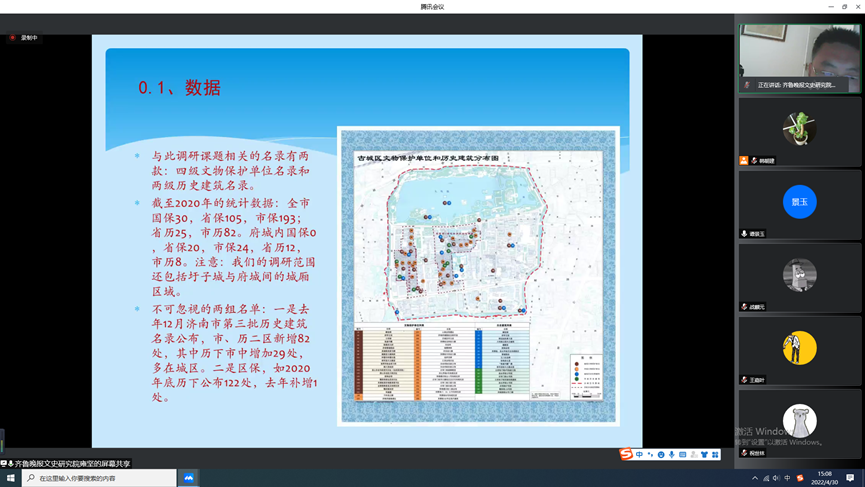Click the Sogou emoji face icon

661,455
